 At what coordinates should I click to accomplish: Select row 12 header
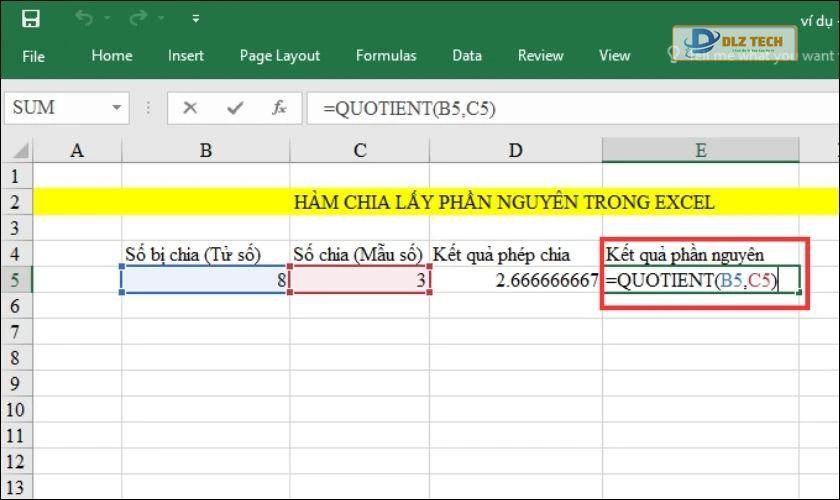(16, 461)
